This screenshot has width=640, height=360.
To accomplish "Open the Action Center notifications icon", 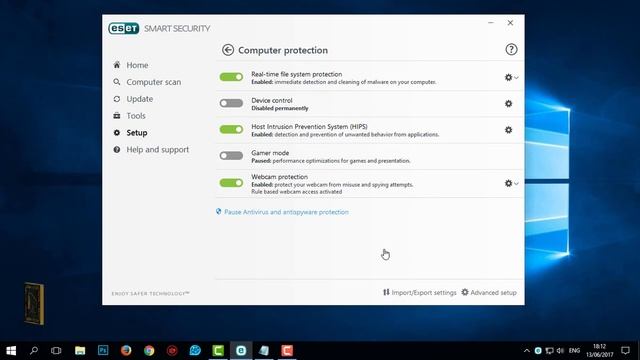I will pos(625,351).
